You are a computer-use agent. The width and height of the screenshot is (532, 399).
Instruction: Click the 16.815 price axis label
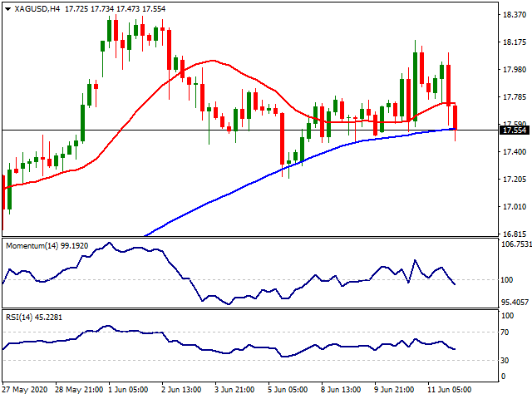click(x=515, y=234)
